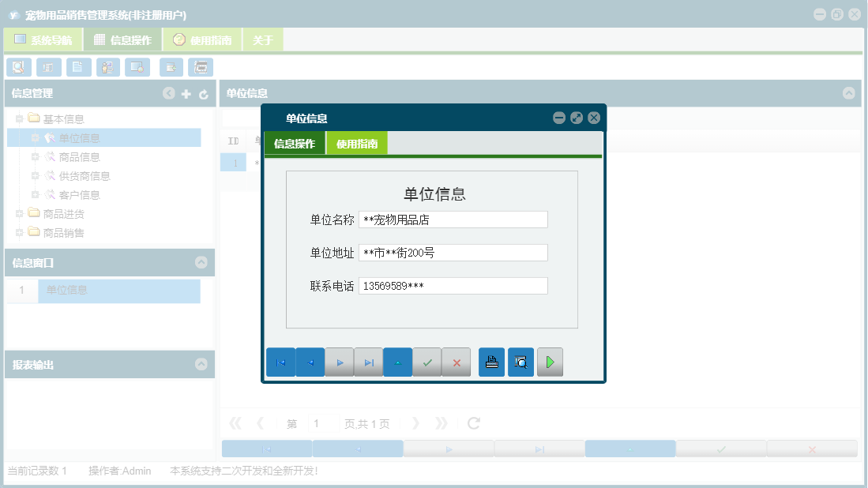
Task: Switch to the 使用指南 tab in the dialog
Action: 356,144
